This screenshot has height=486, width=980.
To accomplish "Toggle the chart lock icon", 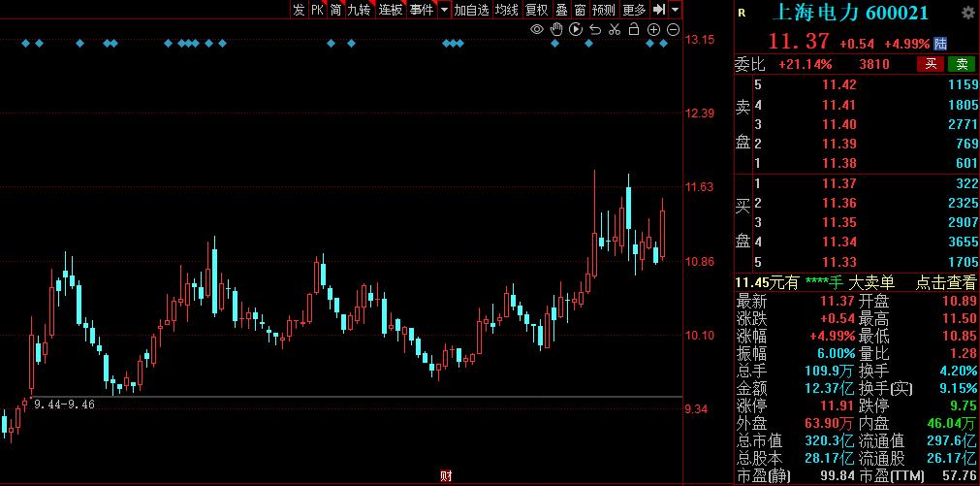I will click(x=634, y=29).
